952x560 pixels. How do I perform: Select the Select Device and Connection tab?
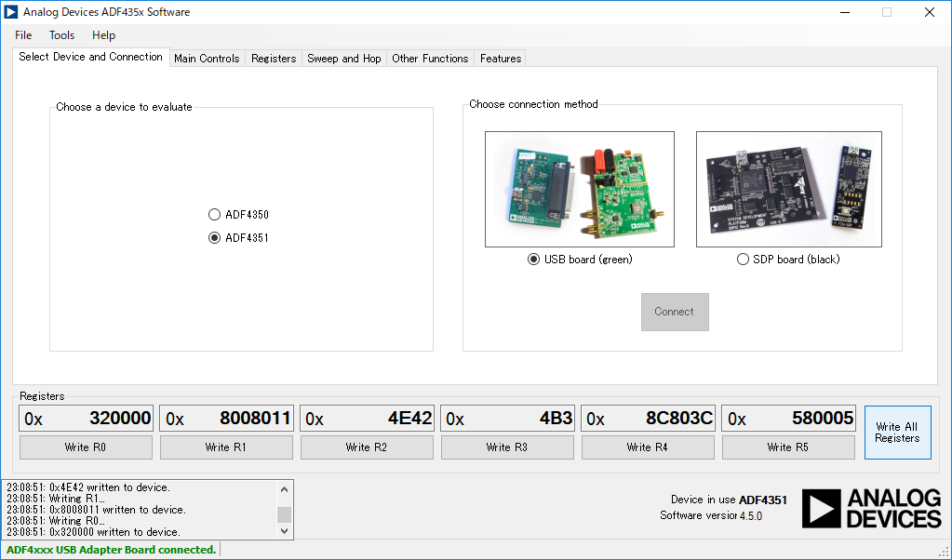[x=91, y=57]
